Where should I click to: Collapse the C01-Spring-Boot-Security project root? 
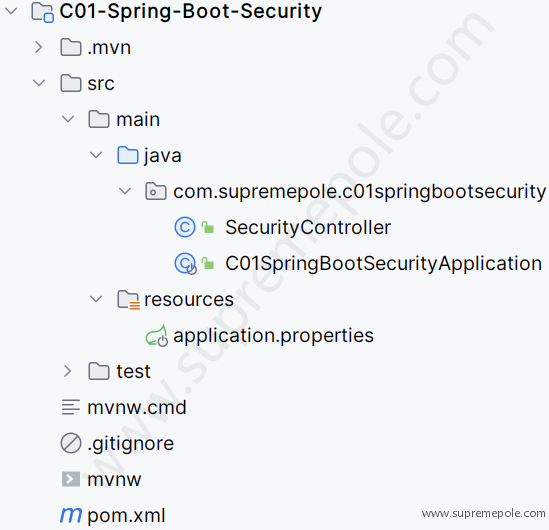coord(11,11)
